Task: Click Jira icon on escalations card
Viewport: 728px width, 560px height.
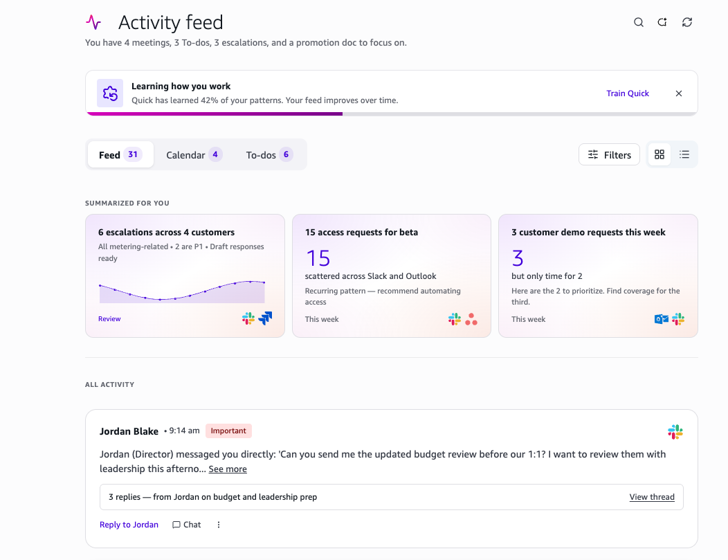Action: 265,318
